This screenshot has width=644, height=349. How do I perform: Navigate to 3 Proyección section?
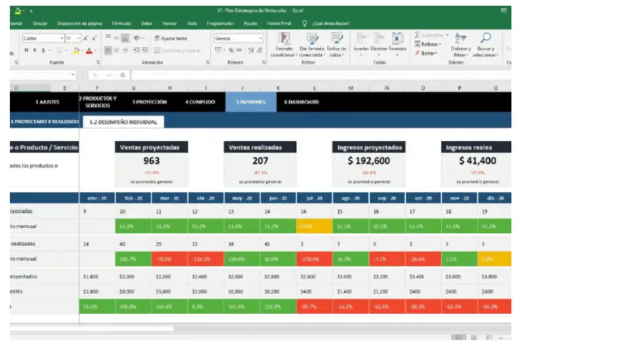pyautogui.click(x=149, y=102)
